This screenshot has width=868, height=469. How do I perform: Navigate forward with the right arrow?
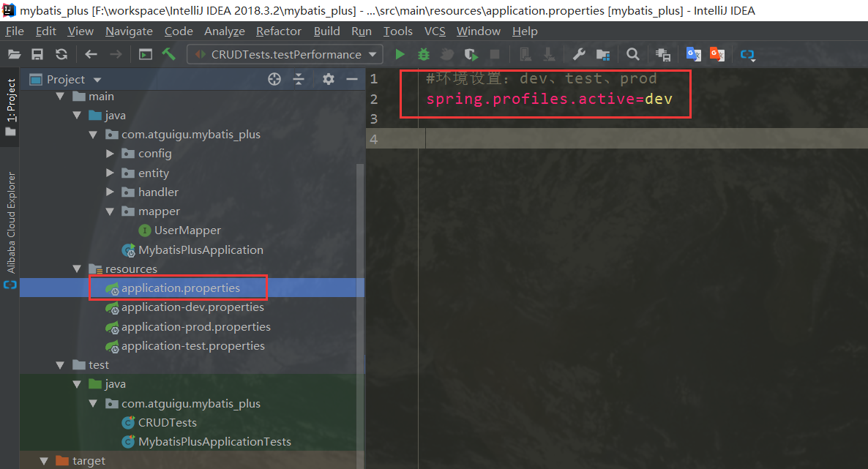(116, 54)
